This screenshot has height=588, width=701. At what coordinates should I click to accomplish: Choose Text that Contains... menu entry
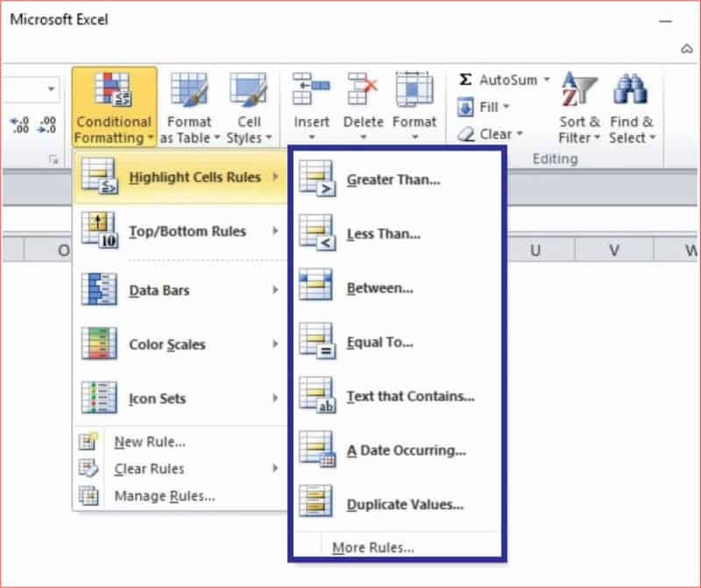tap(410, 396)
